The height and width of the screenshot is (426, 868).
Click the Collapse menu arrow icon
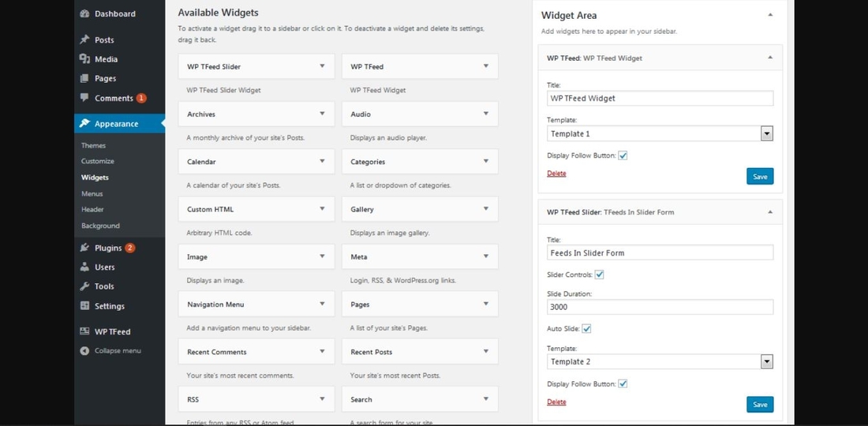coord(85,351)
